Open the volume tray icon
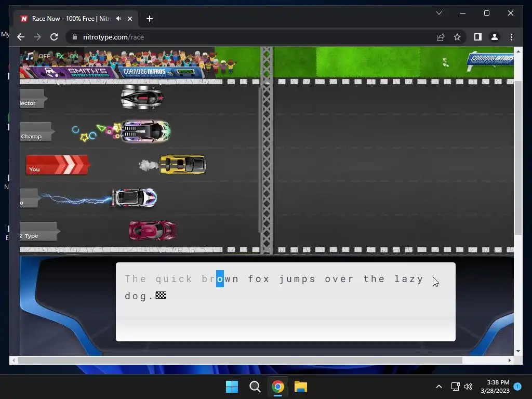This screenshot has height=399, width=532. [468, 387]
